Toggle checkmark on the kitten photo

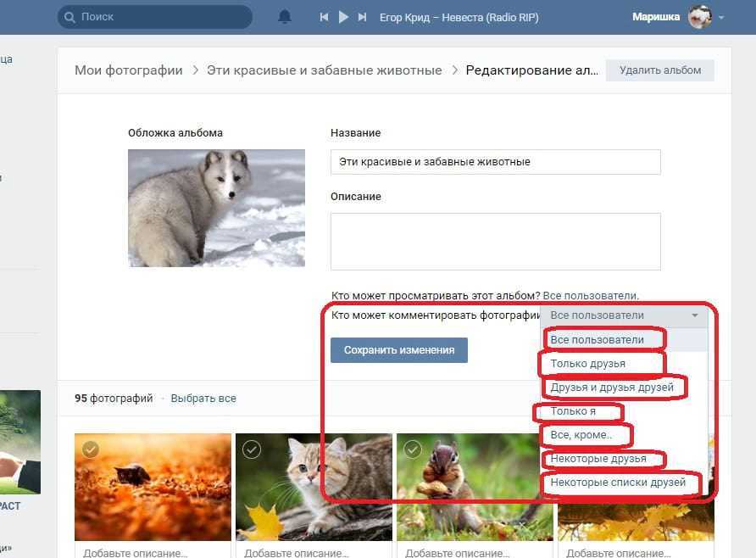point(251,449)
